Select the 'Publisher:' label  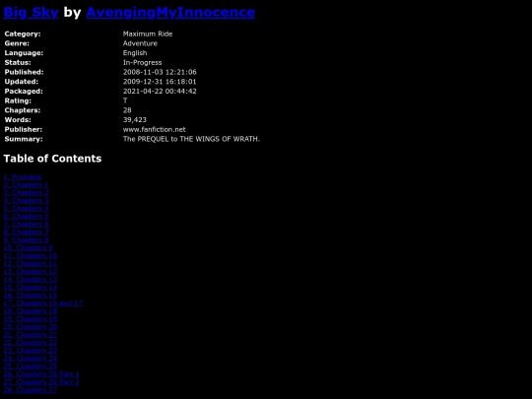pos(24,129)
